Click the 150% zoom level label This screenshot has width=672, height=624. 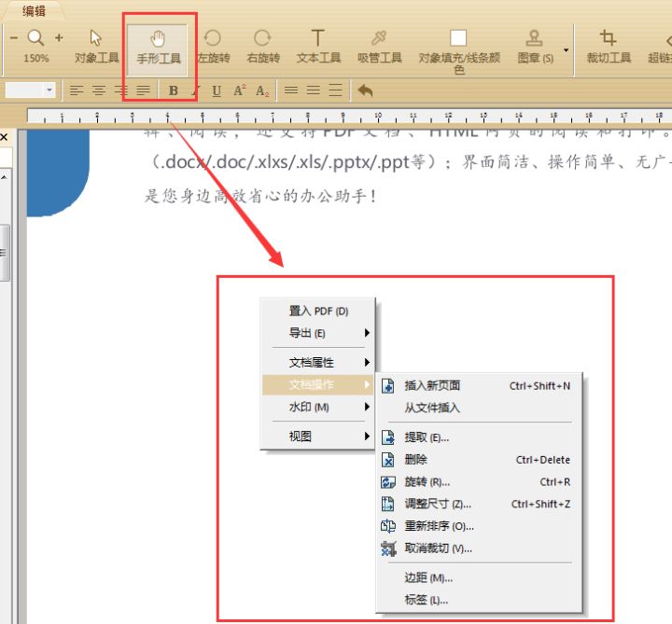[36, 58]
